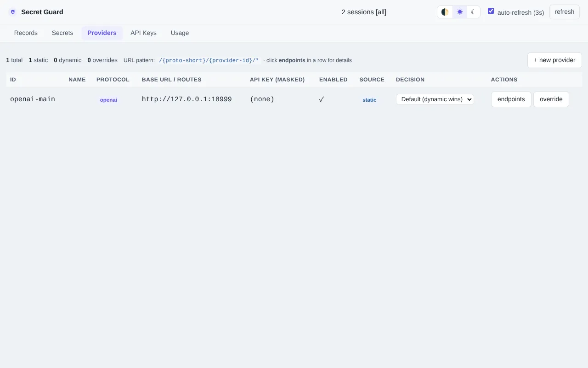This screenshot has height=368, width=588.
Task: Select the Providers tab
Action: click(102, 33)
